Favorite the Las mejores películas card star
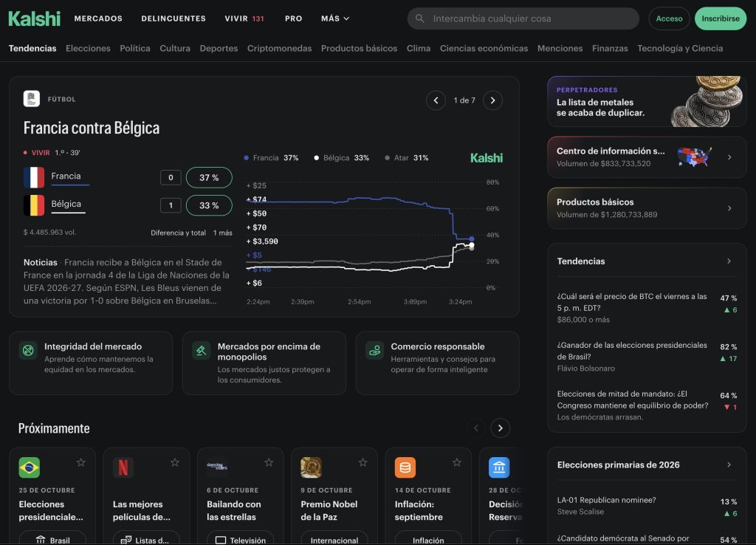Viewport: 756px width, 545px height. [175, 462]
